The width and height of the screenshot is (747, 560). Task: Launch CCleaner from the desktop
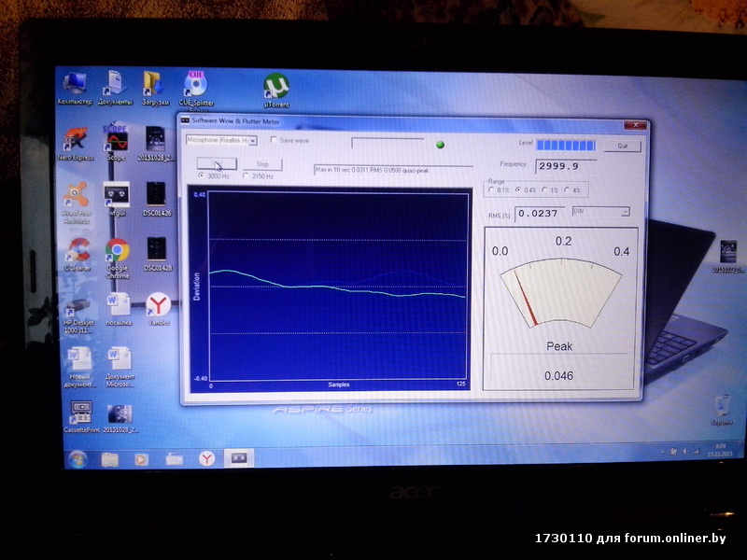(x=78, y=251)
